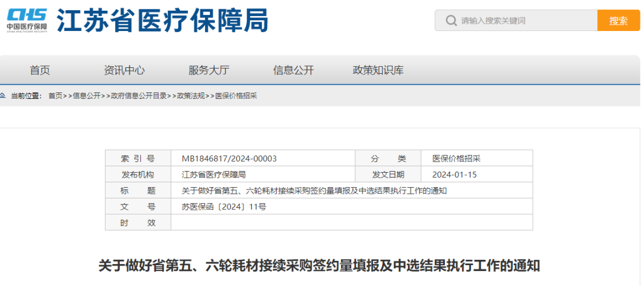Screen dimensions: 644x286
Task: Click the 分类 label cell
Action: (388, 158)
